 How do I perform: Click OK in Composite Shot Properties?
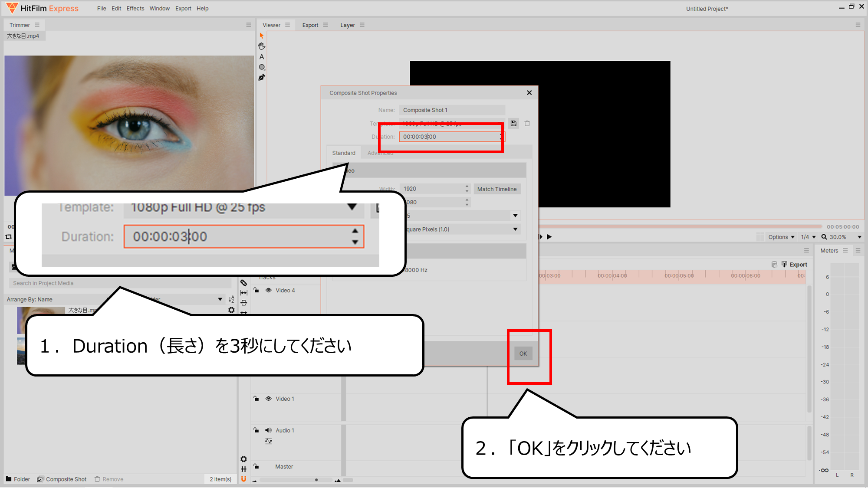point(523,354)
